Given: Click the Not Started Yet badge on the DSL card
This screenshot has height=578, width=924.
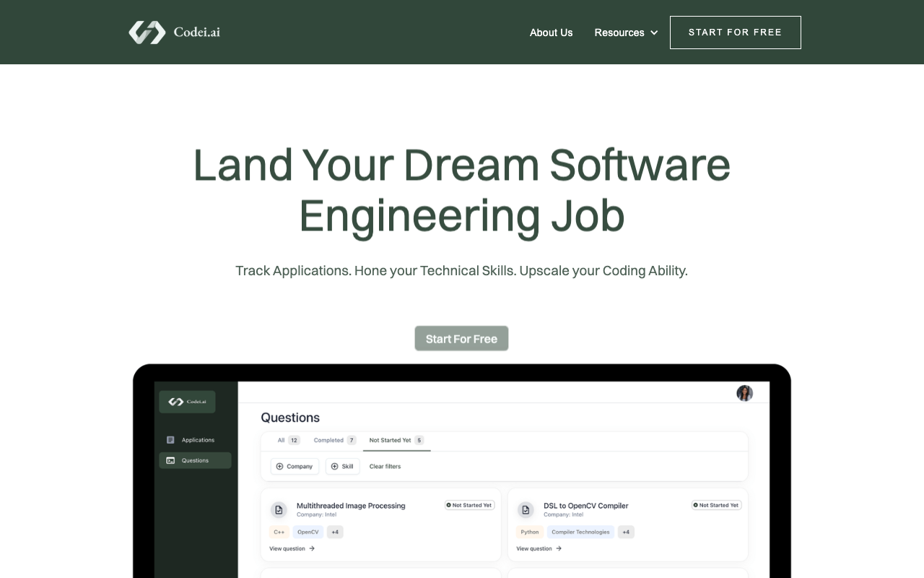Looking at the screenshot, I should 716,505.
